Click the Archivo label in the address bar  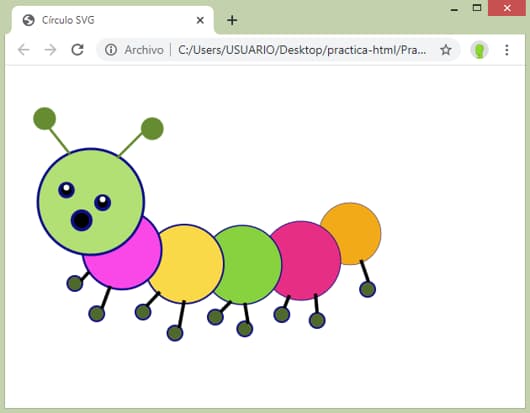click(x=144, y=50)
